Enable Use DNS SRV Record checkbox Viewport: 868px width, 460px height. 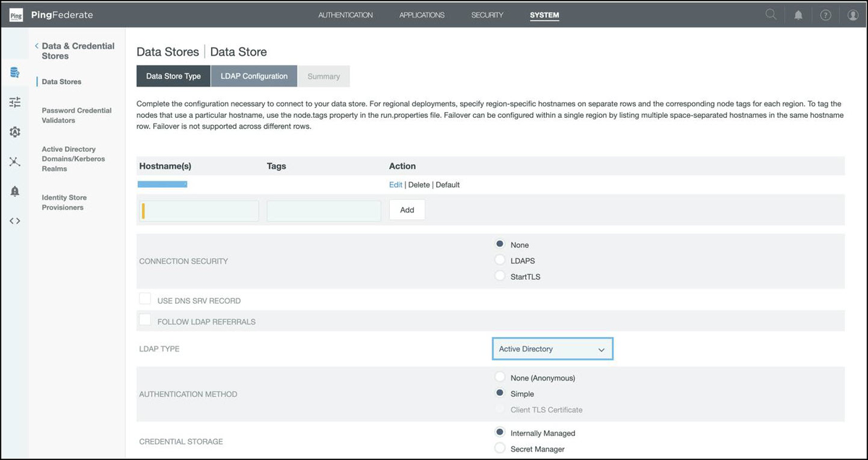coord(145,299)
